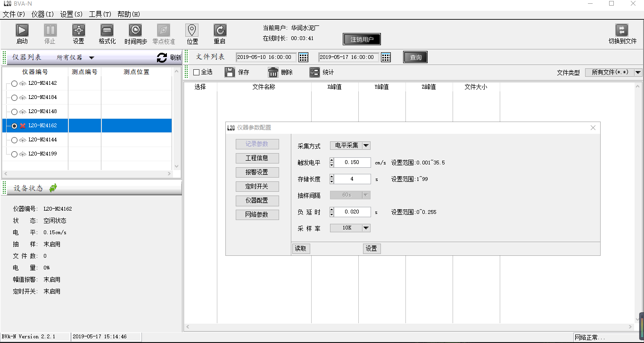Click the 触发电平 value input field
Viewport: 644px width, 343px height.
pyautogui.click(x=352, y=163)
